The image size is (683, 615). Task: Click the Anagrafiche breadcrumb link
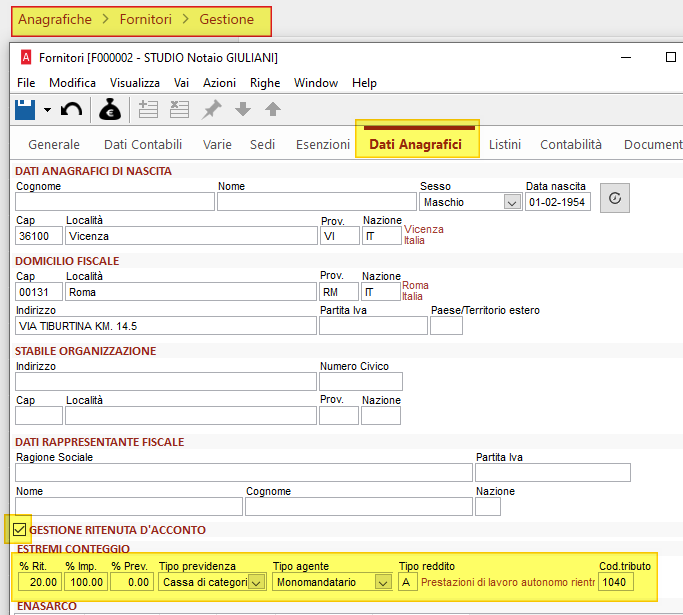(55, 19)
